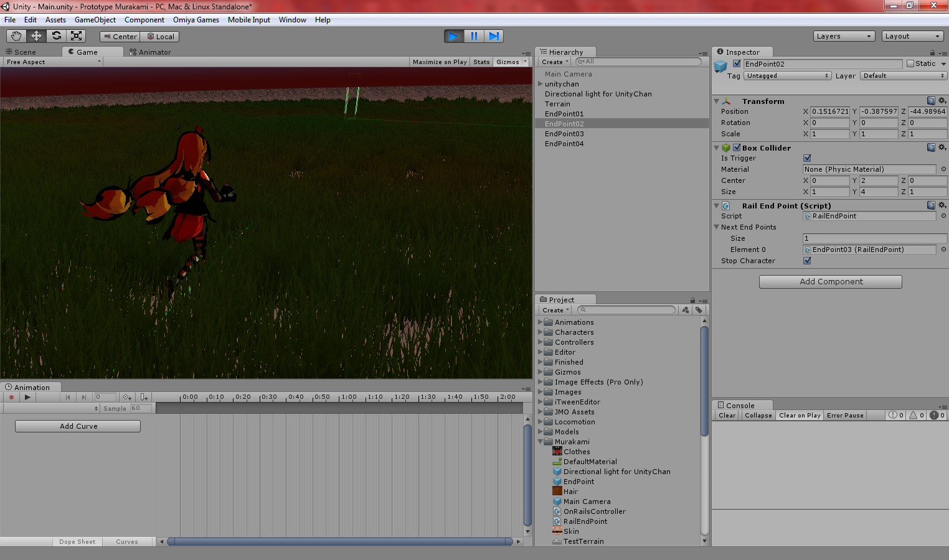Expand the Animations folder
This screenshot has width=949, height=560.
coord(541,322)
